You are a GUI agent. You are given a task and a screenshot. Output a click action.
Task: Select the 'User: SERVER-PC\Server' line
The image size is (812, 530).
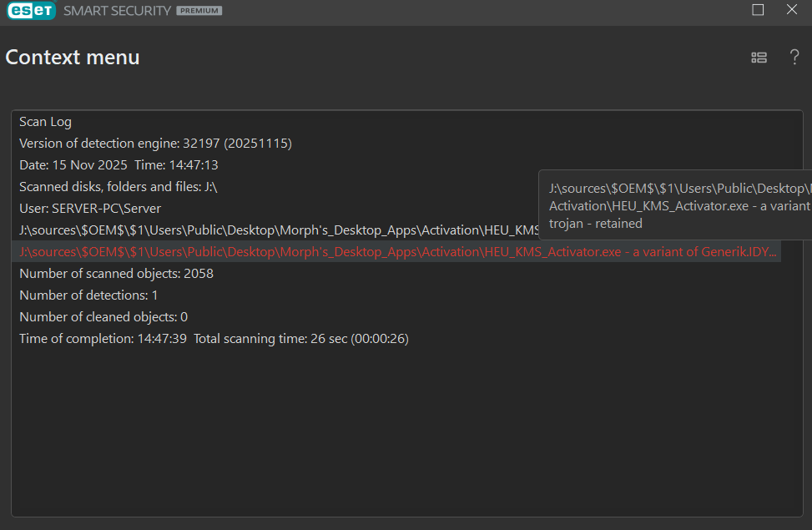(90, 209)
